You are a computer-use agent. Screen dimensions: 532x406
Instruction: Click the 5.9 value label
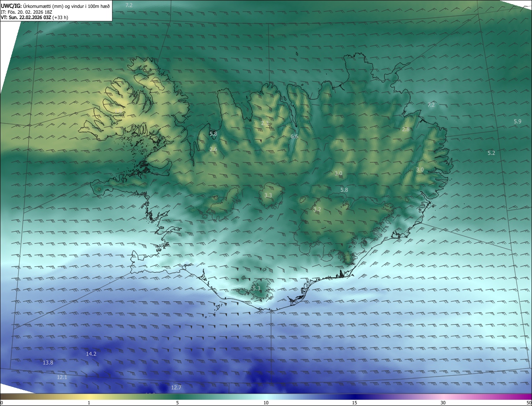point(517,122)
